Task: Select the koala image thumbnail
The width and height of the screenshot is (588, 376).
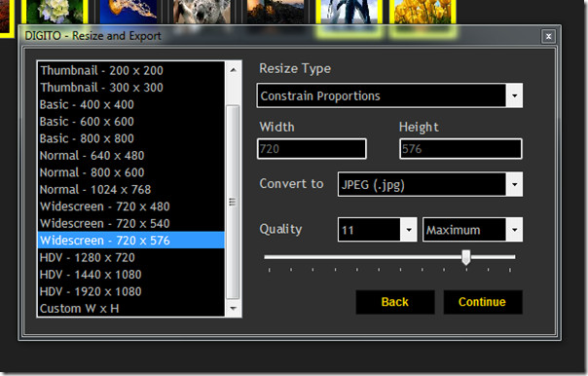Action: pos(202,12)
